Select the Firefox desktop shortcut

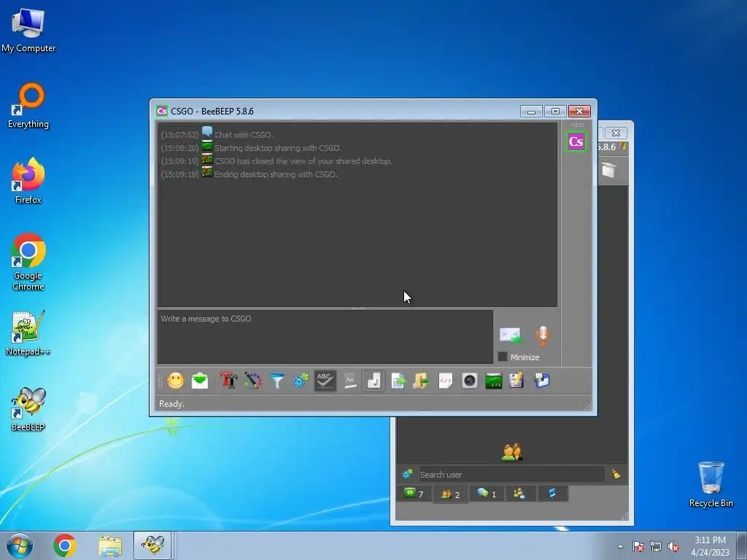[x=28, y=181]
